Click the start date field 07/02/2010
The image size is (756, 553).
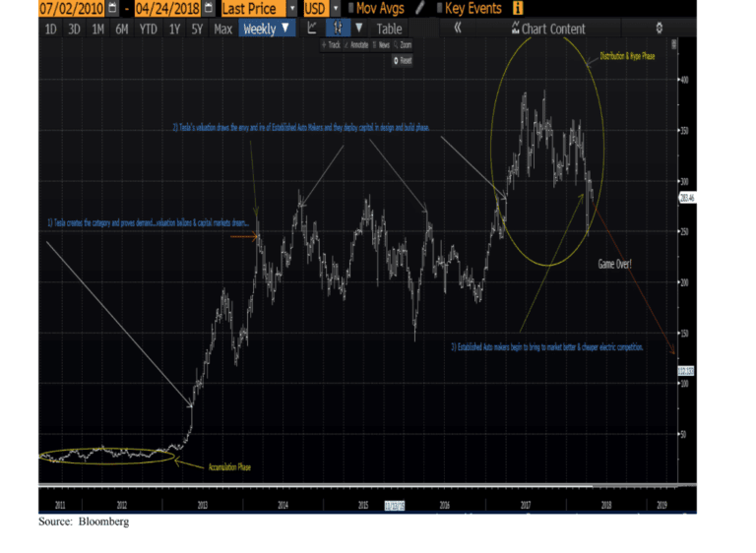point(71,9)
